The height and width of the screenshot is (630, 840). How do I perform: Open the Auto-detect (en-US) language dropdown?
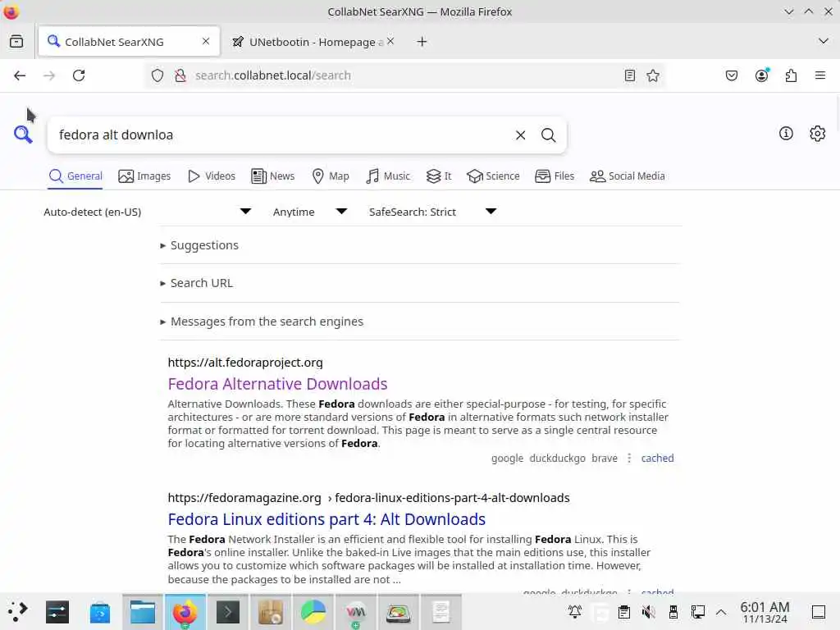click(148, 212)
